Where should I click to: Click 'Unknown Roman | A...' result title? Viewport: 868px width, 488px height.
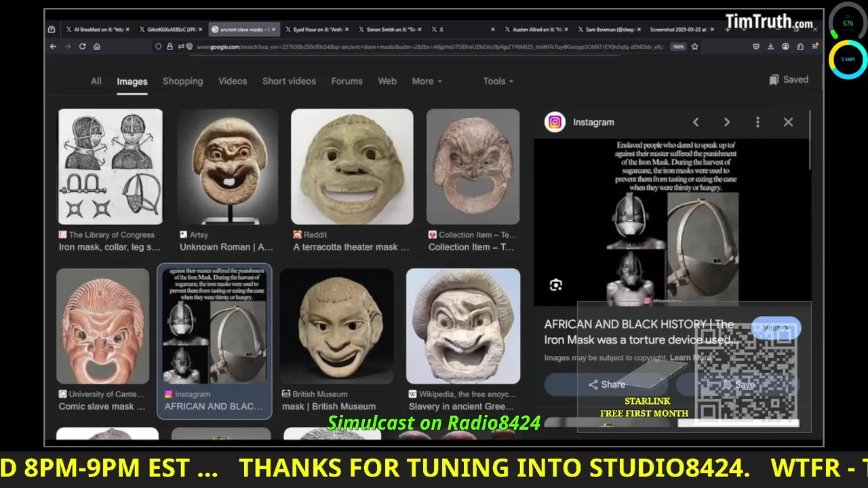(226, 247)
